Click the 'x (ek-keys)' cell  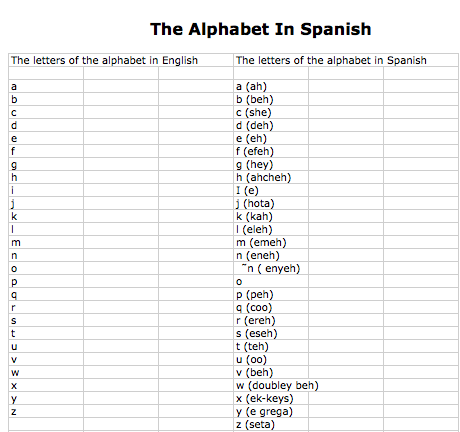[271, 398]
